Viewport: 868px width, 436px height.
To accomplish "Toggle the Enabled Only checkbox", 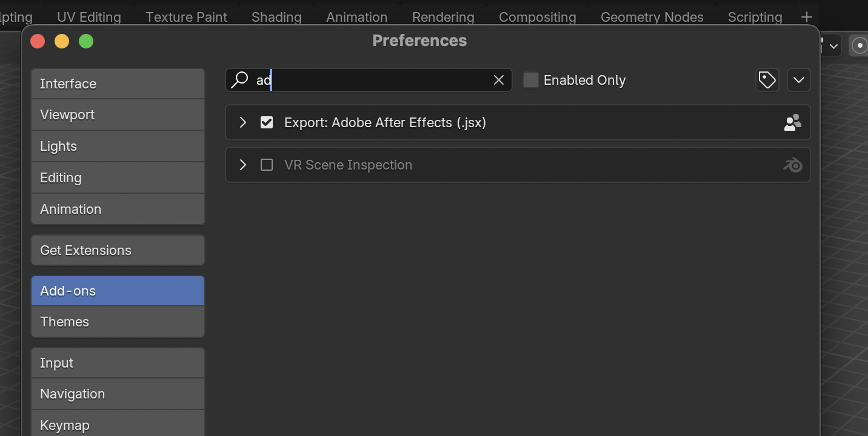I will click(x=531, y=80).
